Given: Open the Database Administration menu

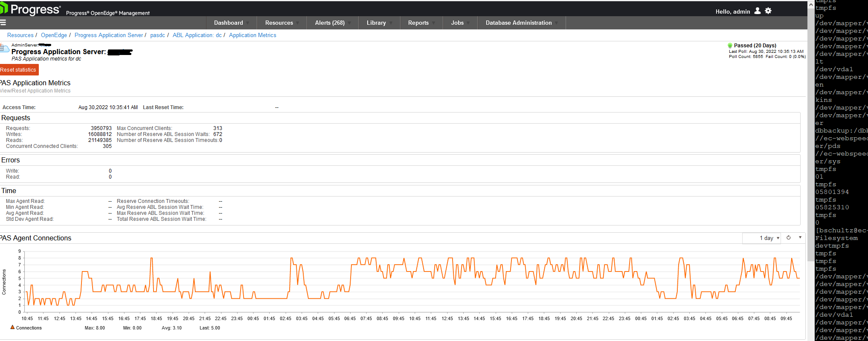Looking at the screenshot, I should coord(521,23).
